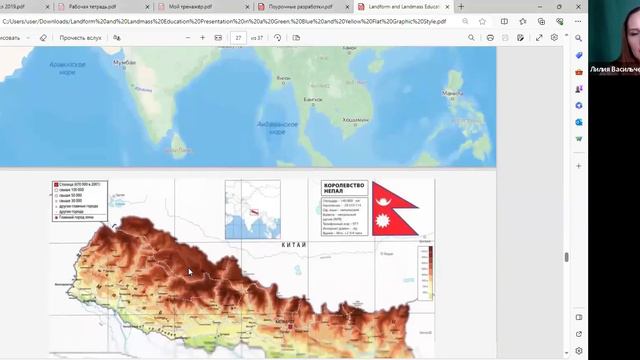Toggle fit to width view
Screen dimensions: 640x360
pyautogui.click(x=218, y=38)
